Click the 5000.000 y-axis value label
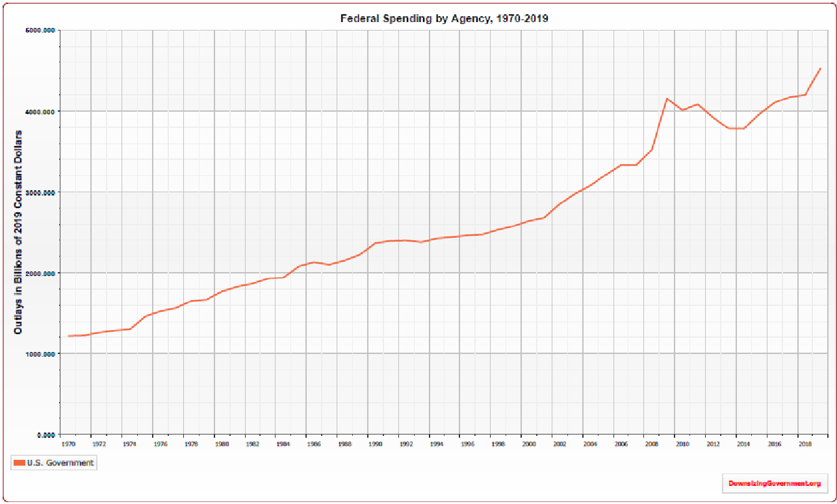837x504 pixels. 41,31
